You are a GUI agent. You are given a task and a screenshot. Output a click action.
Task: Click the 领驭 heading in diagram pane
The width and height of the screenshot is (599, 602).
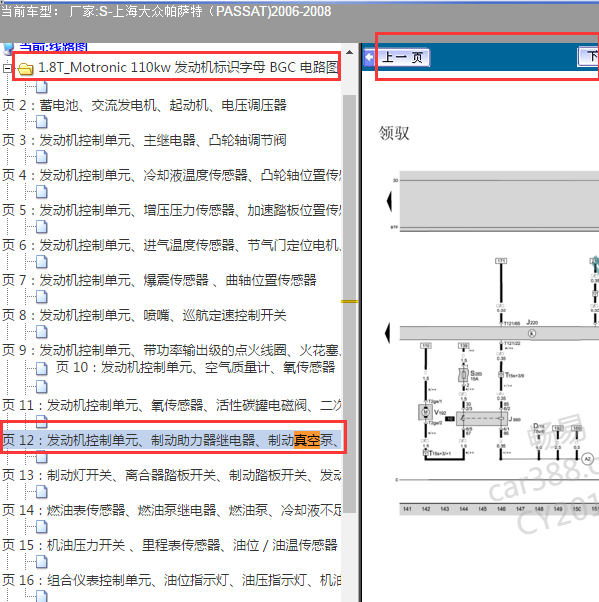394,133
